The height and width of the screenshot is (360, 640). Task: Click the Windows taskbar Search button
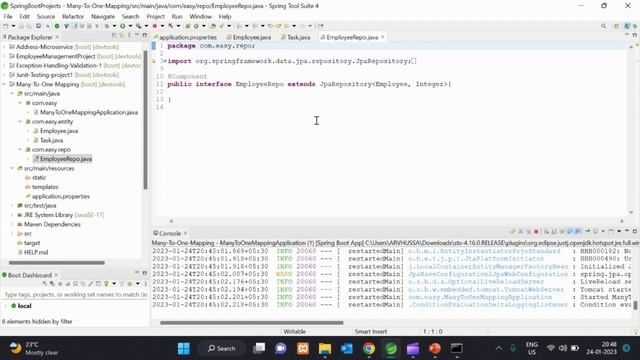pyautogui.click(x=222, y=349)
